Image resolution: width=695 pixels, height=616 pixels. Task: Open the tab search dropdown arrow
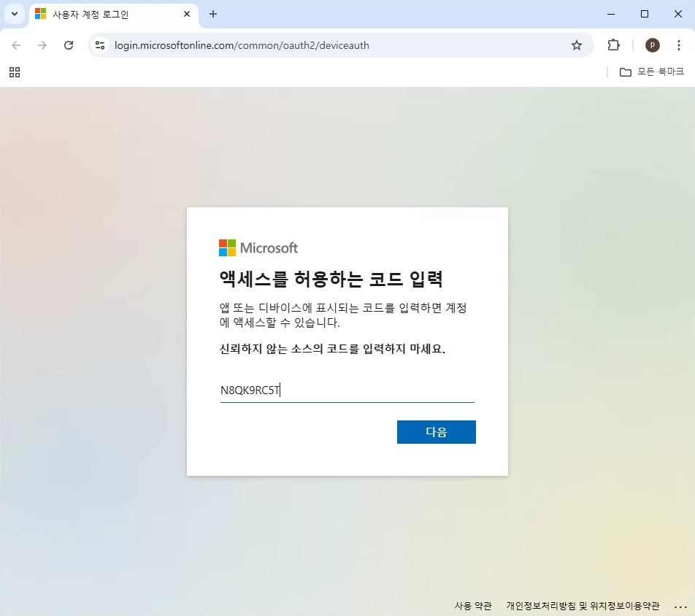(15, 14)
